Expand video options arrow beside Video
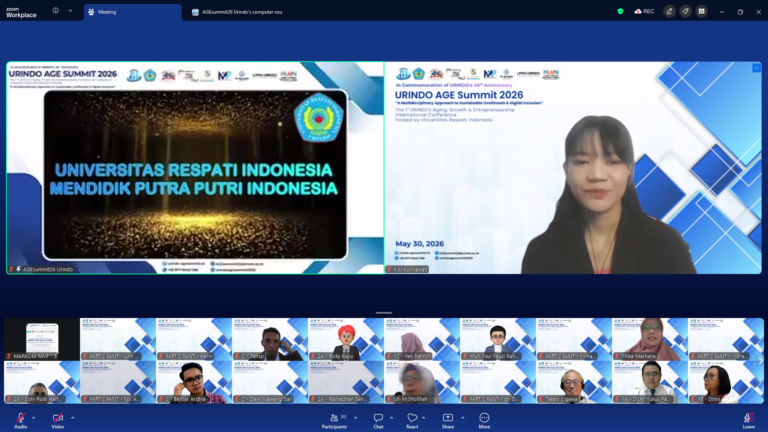 tap(73, 418)
